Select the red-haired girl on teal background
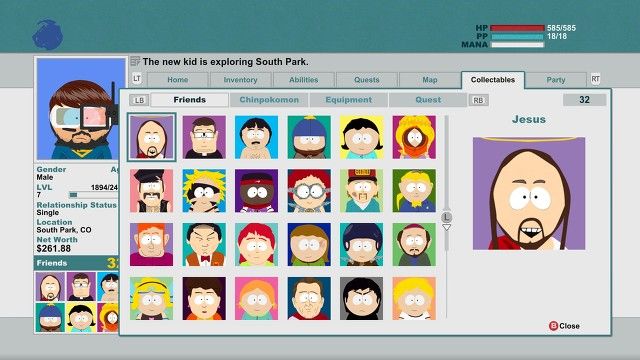This screenshot has width=640, height=360. click(x=256, y=244)
